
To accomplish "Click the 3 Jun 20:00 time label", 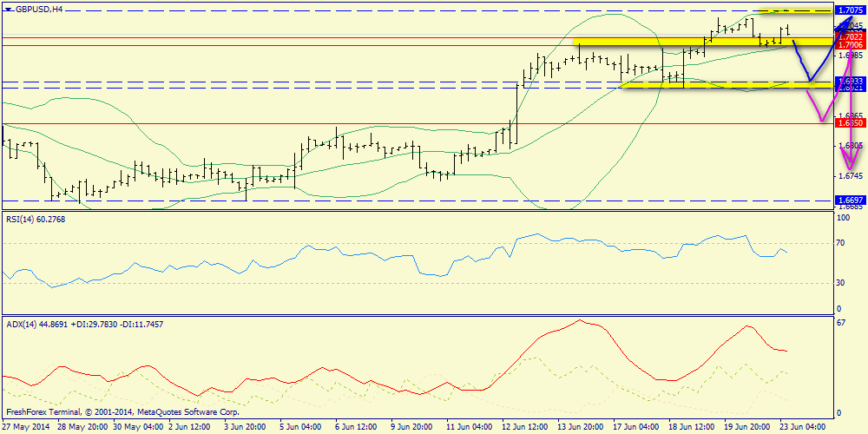I will (x=246, y=427).
